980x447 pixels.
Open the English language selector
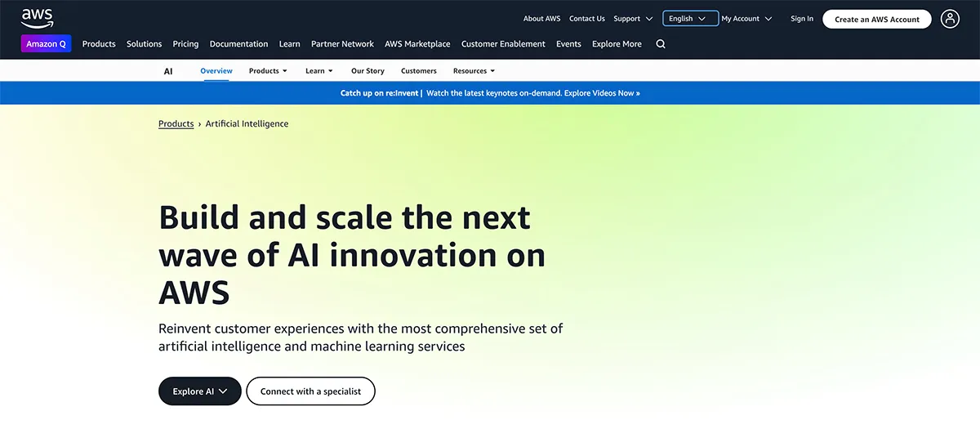[691, 19]
